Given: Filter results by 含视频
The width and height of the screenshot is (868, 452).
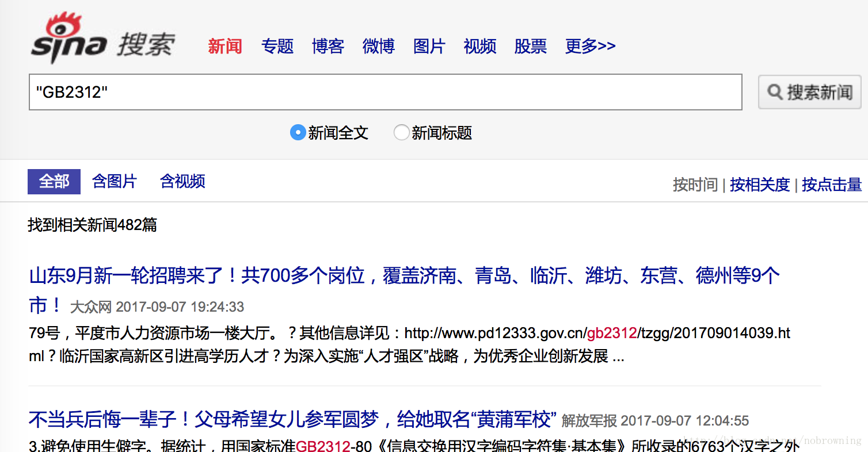Looking at the screenshot, I should click(182, 182).
